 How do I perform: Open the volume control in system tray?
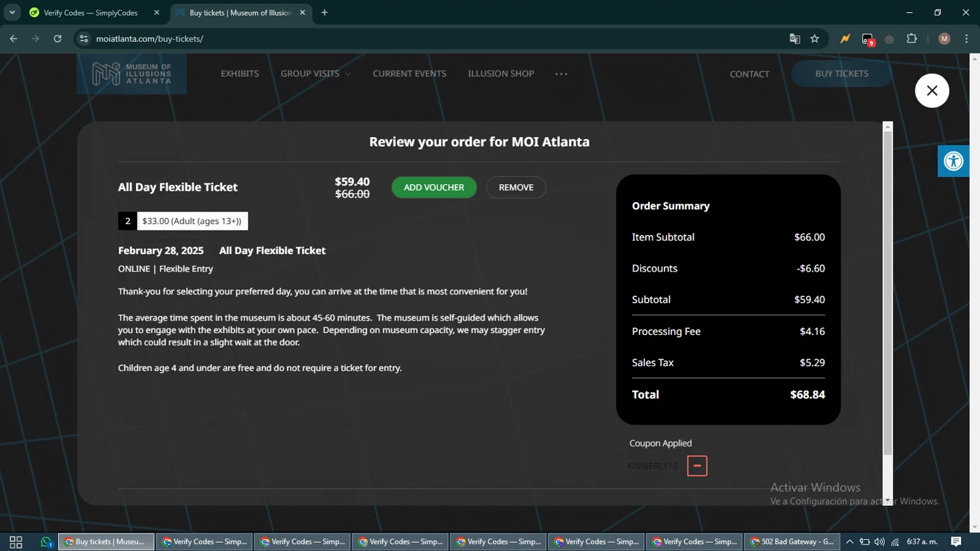(879, 542)
